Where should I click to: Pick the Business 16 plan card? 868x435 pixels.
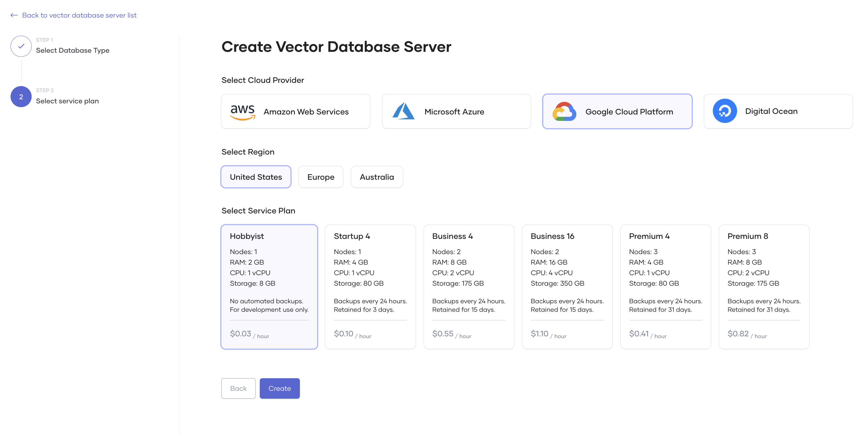(567, 286)
